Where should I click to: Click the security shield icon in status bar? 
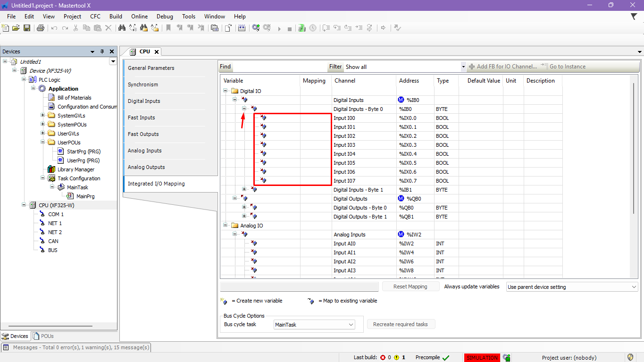point(630,357)
